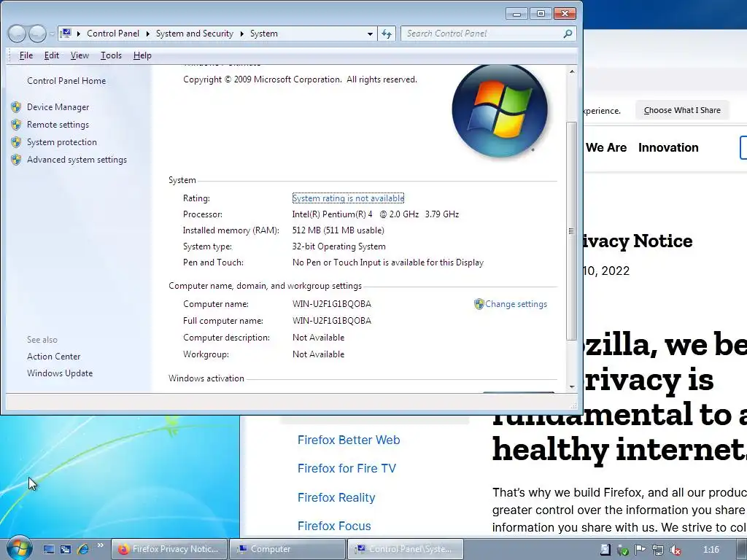Click Choose What I Share in Firefox
747x560 pixels.
(682, 111)
